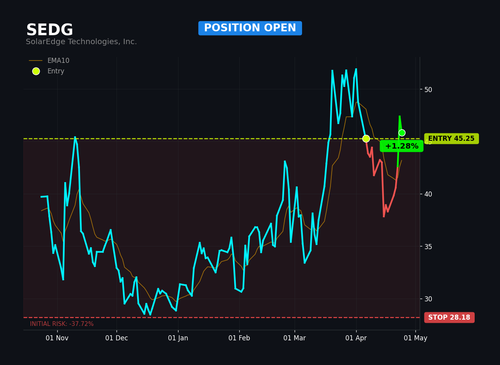Click the 01 May axis label
The width and height of the screenshot is (500, 365).
(x=415, y=338)
